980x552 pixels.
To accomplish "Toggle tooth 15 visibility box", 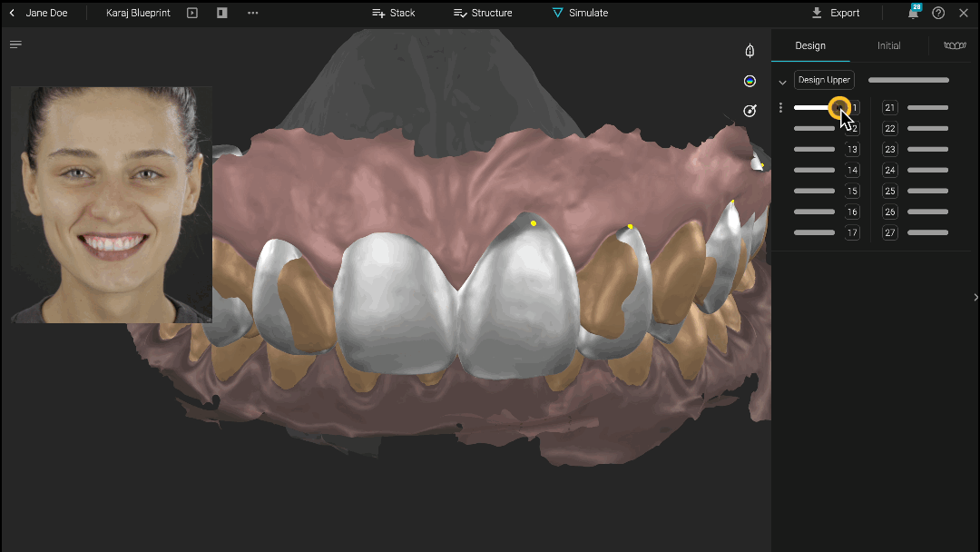I will (x=852, y=191).
